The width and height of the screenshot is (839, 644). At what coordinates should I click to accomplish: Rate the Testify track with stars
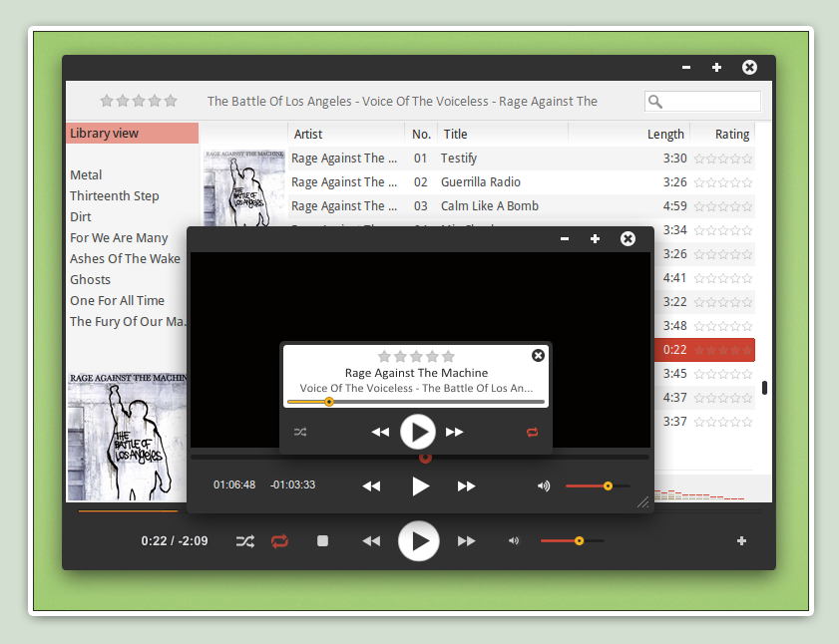723,159
